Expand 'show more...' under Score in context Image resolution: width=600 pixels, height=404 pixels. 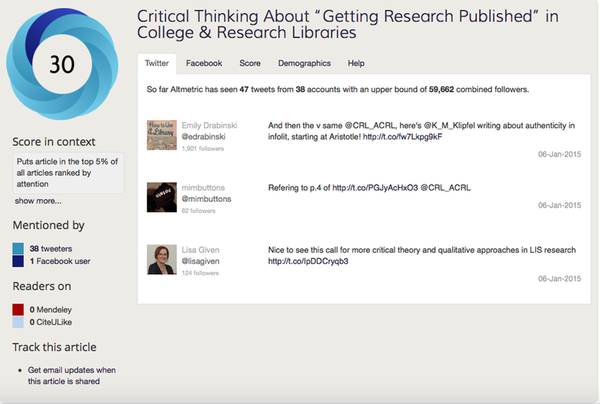coord(37,201)
